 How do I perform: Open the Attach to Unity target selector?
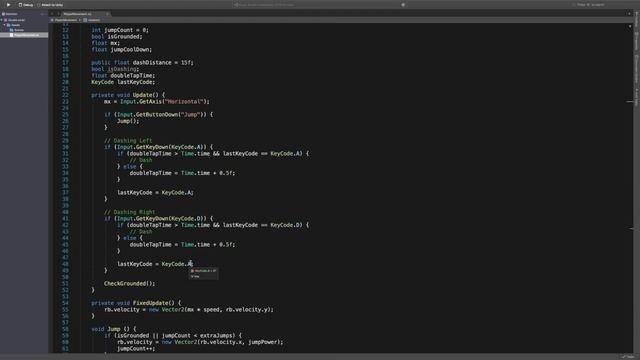click(x=51, y=5)
